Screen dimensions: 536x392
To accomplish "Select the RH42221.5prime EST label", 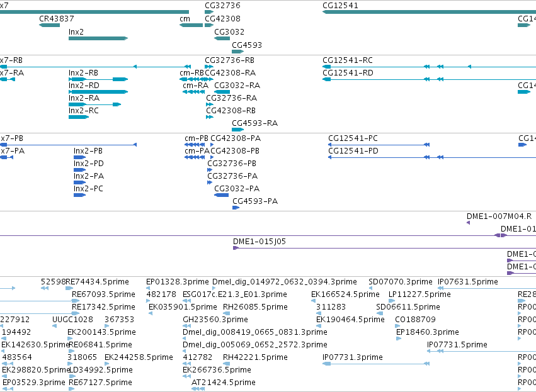I will tap(255, 358).
